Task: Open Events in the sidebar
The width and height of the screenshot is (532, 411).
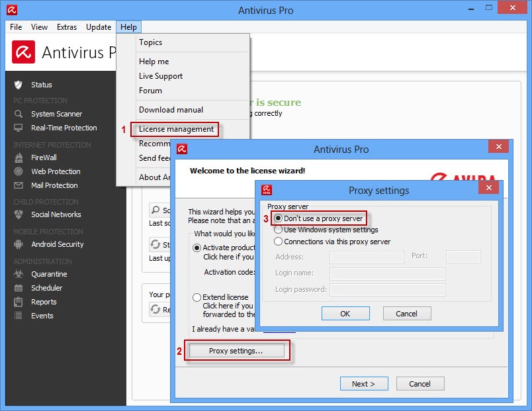Action: tap(42, 316)
